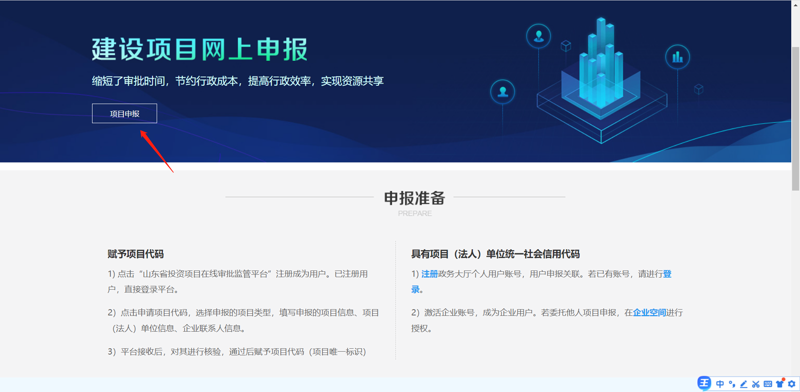Click the 申报准备 section heading
This screenshot has width=800, height=392.
coord(414,198)
